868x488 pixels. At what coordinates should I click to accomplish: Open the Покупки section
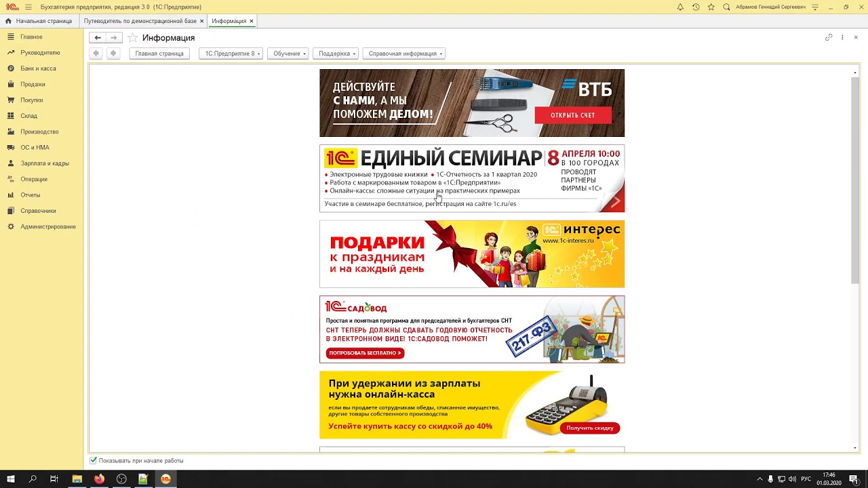(32, 100)
